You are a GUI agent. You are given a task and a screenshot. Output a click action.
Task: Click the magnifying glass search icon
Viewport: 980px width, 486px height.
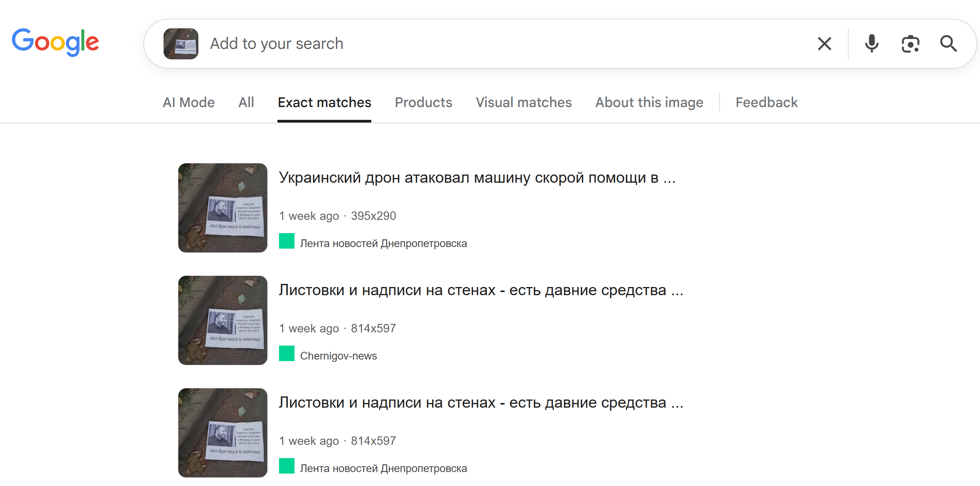point(948,44)
